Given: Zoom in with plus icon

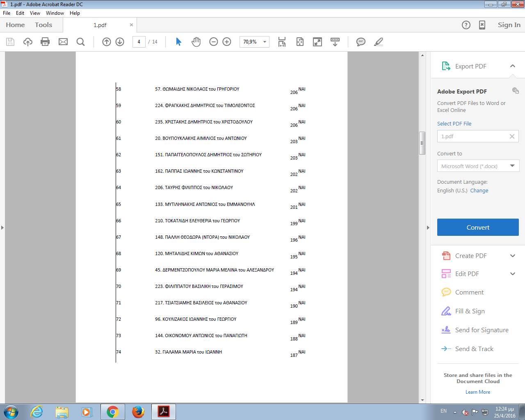Looking at the screenshot, I should pos(227,42).
